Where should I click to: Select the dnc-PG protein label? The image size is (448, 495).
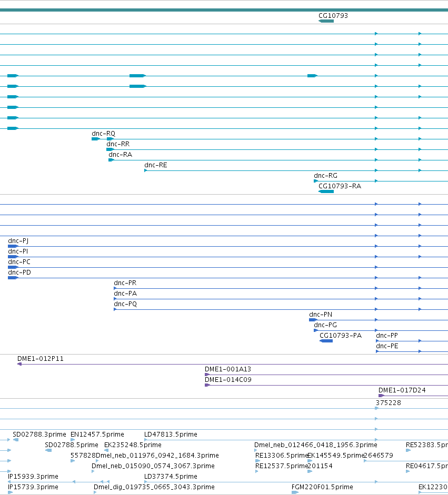(x=325, y=325)
